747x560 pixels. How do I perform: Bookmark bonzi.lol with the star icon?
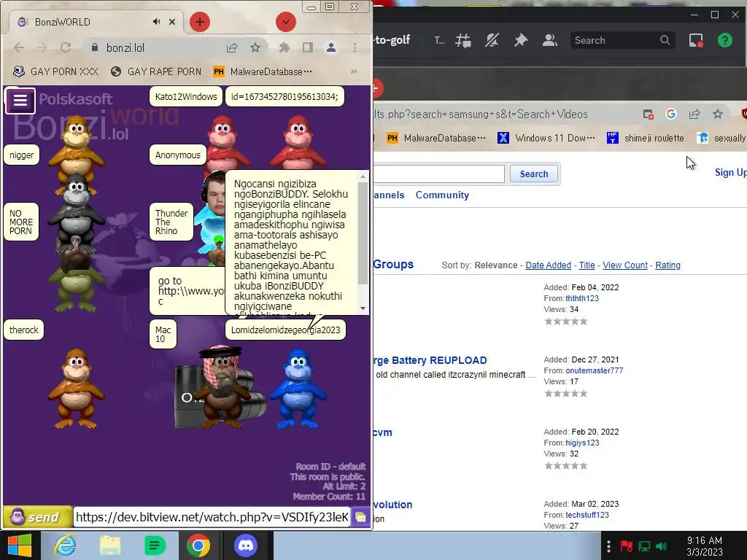pyautogui.click(x=255, y=47)
